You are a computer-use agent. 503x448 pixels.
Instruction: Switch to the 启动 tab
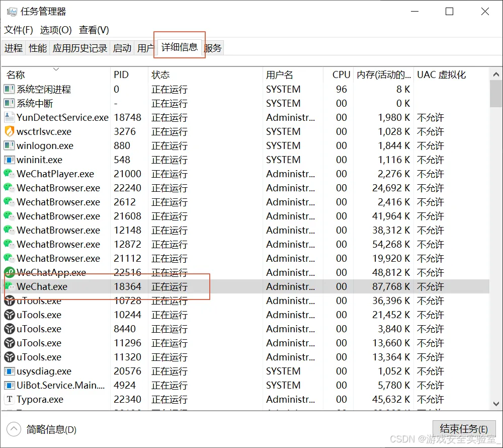point(122,48)
